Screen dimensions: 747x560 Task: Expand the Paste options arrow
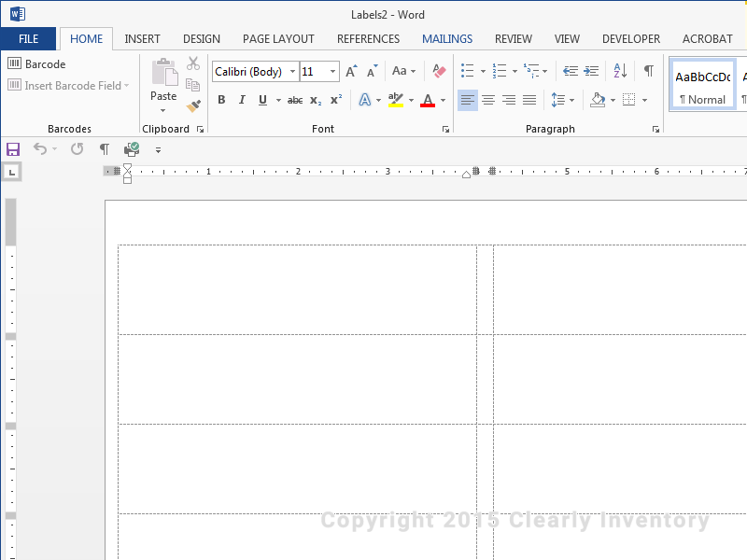162,110
